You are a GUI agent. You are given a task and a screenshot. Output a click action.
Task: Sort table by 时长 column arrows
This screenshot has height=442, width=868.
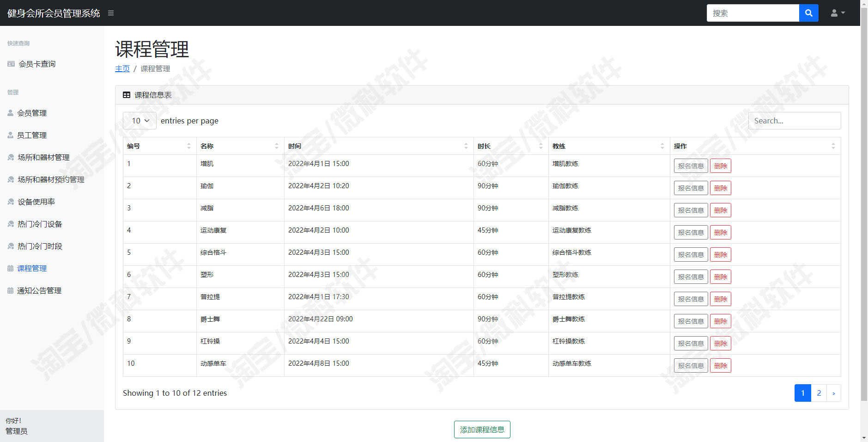tap(541, 146)
